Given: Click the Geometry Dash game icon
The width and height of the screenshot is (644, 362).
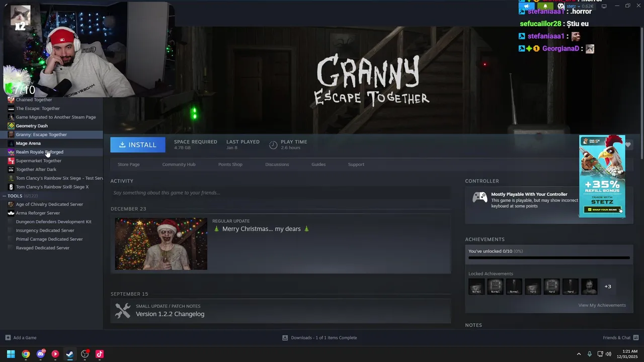Looking at the screenshot, I should [11, 126].
